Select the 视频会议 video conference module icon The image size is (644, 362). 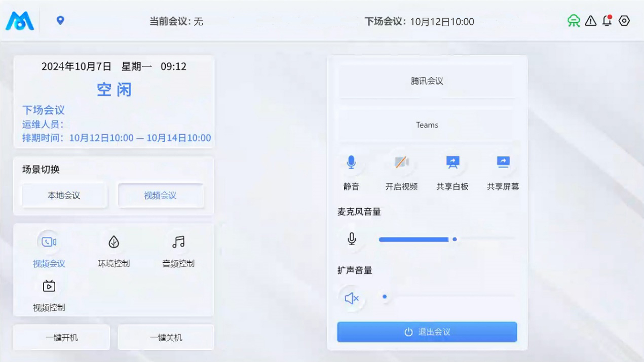click(49, 243)
